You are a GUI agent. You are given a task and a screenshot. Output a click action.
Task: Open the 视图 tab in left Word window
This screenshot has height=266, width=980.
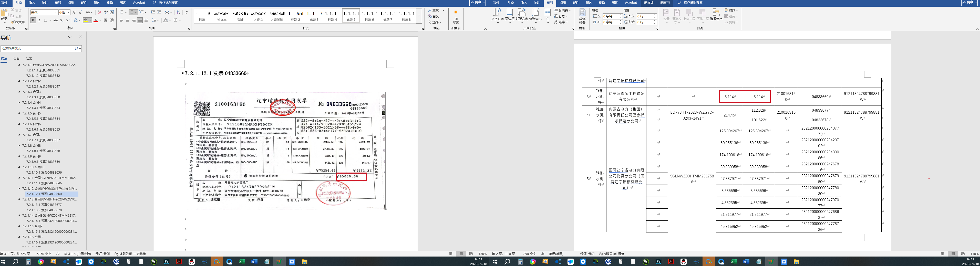point(110,3)
